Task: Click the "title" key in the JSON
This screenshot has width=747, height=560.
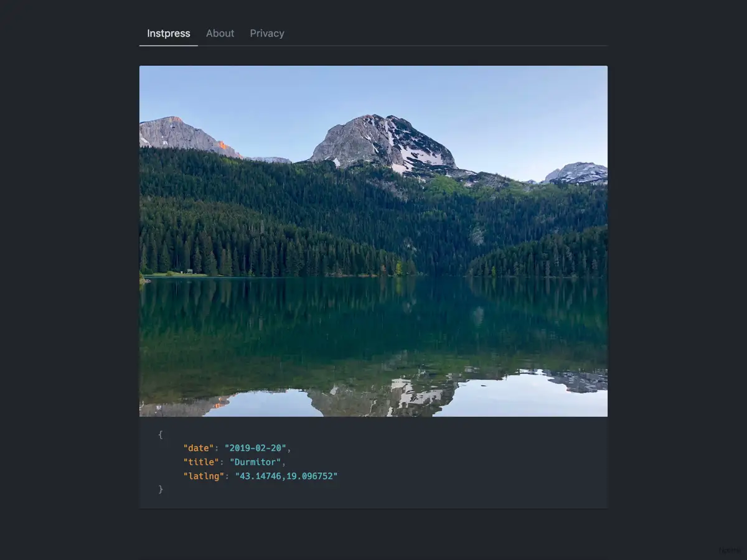Action: (x=201, y=462)
